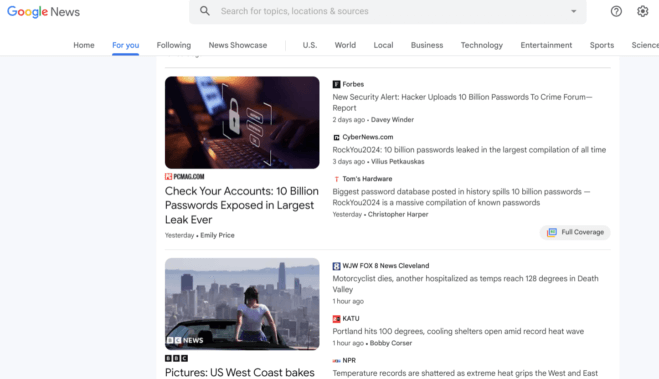Open the padlock laptop article thumbnail
This screenshot has height=379, width=659.
click(x=242, y=122)
